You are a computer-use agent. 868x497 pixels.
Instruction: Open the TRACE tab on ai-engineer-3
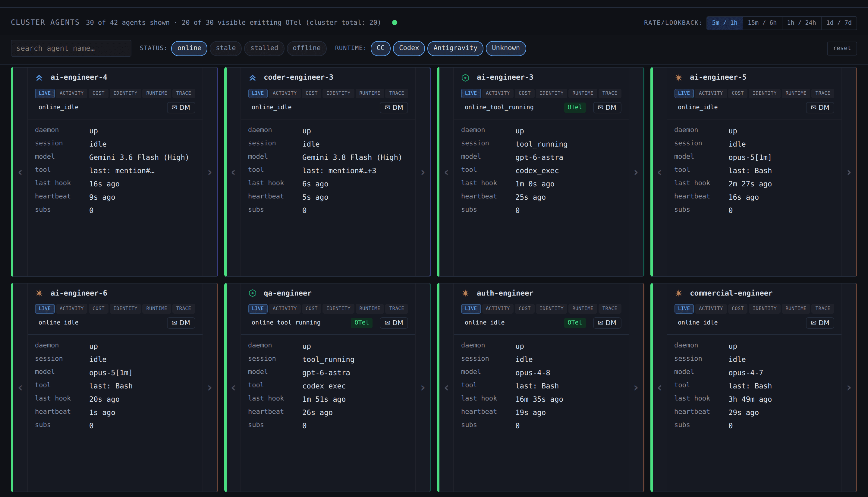(609, 93)
